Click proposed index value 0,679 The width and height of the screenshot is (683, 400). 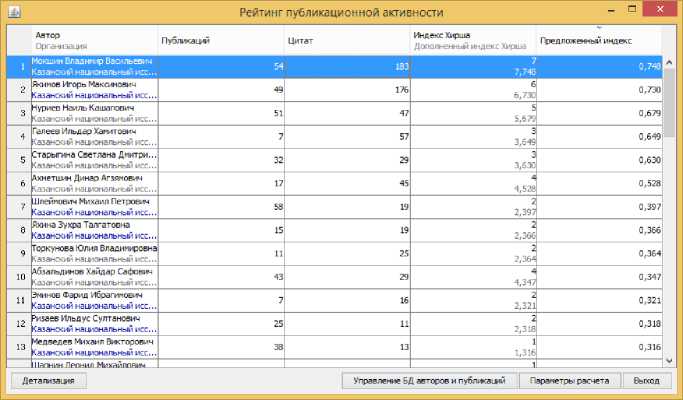pyautogui.click(x=650, y=113)
